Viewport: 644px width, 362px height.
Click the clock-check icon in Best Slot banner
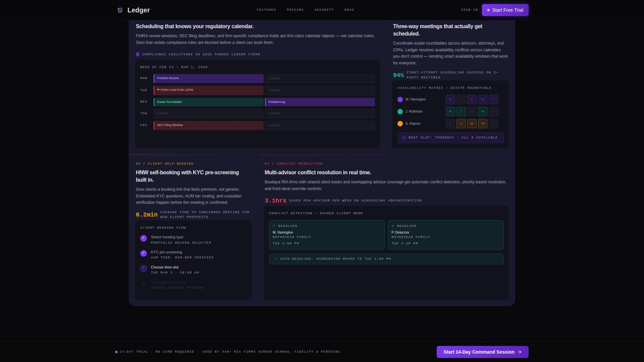404,138
